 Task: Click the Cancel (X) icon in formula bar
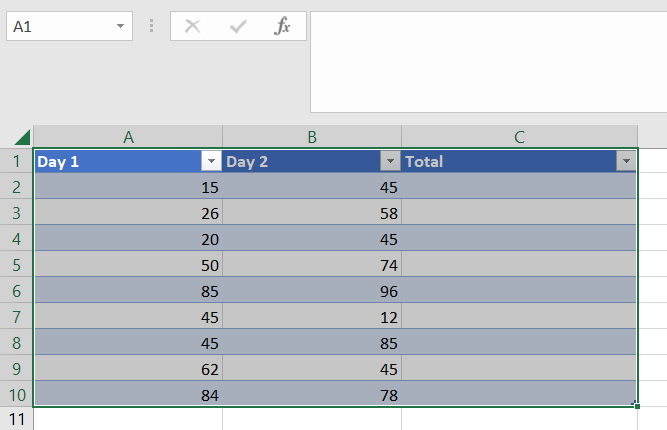point(193,27)
